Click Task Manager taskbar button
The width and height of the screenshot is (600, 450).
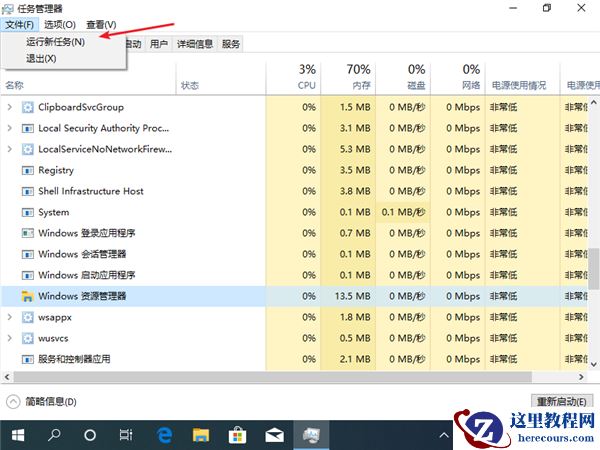point(311,435)
